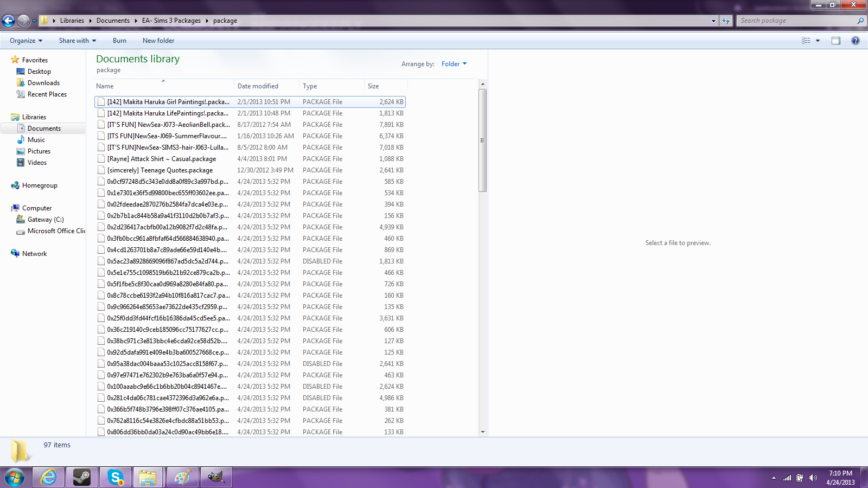868x488 pixels.
Task: Open taskbar clock showing 7:10 PM
Action: pos(840,478)
